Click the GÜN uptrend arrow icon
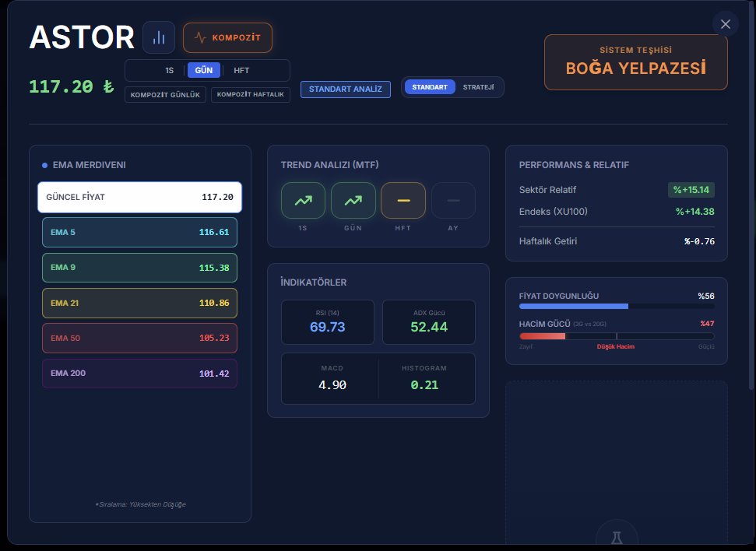756x551 pixels. click(353, 201)
